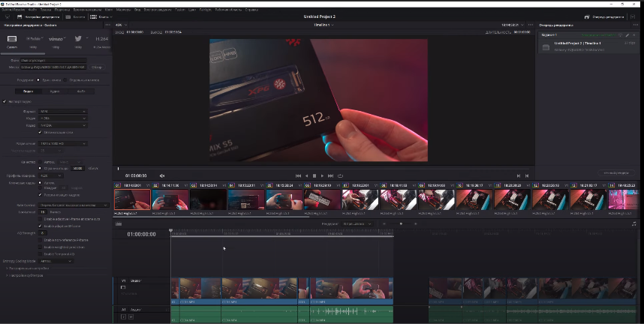
Task: Play the timeline in reverse
Action: [306, 175]
